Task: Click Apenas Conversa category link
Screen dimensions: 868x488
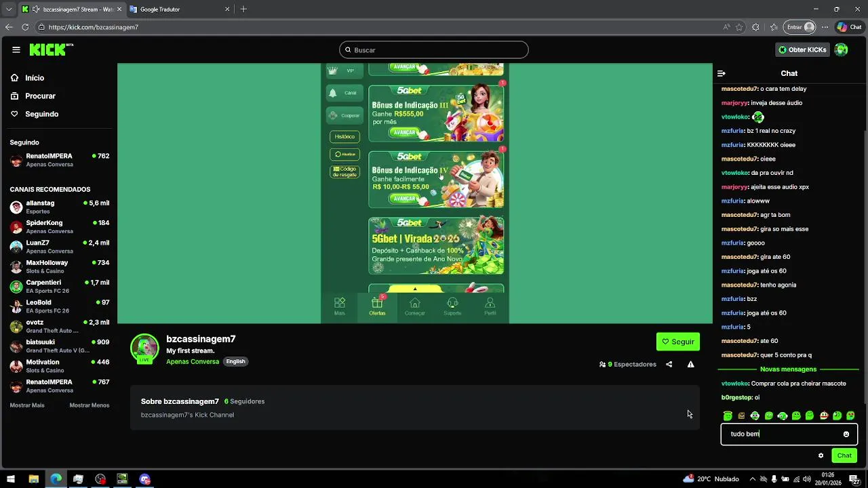Action: click(x=193, y=361)
